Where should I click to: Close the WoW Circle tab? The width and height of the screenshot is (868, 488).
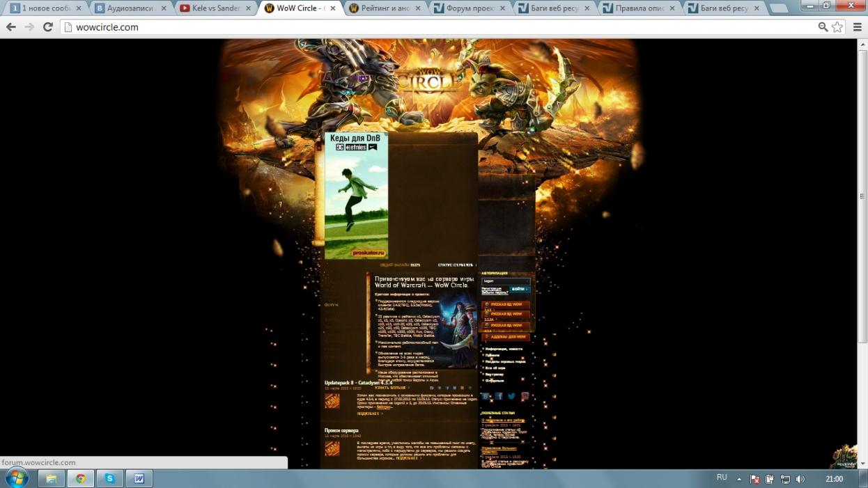pos(333,8)
